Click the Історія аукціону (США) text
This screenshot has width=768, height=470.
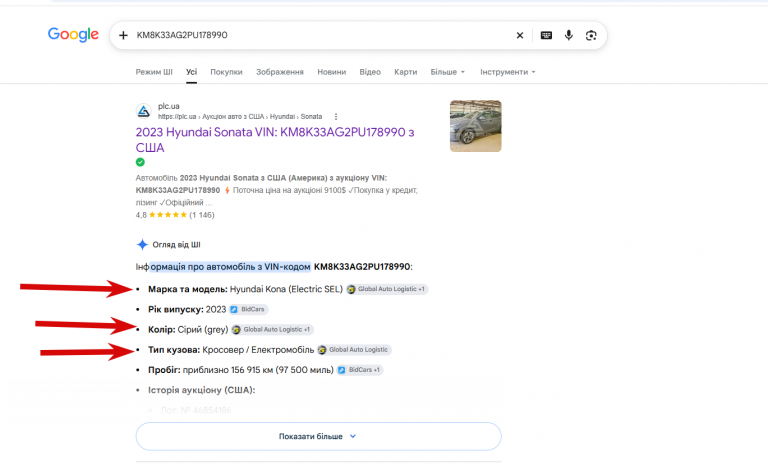pyautogui.click(x=201, y=390)
